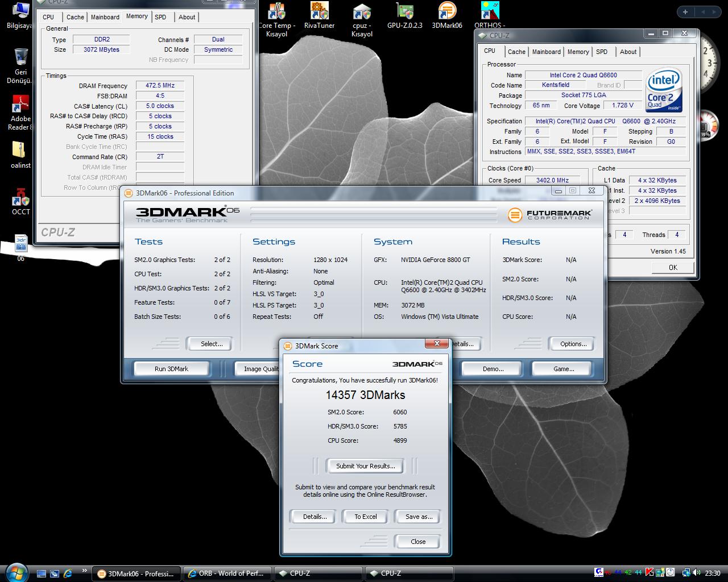Image resolution: width=728 pixels, height=582 pixels.
Task: Open Memory tab in right CPU-Z window
Action: [x=578, y=52]
